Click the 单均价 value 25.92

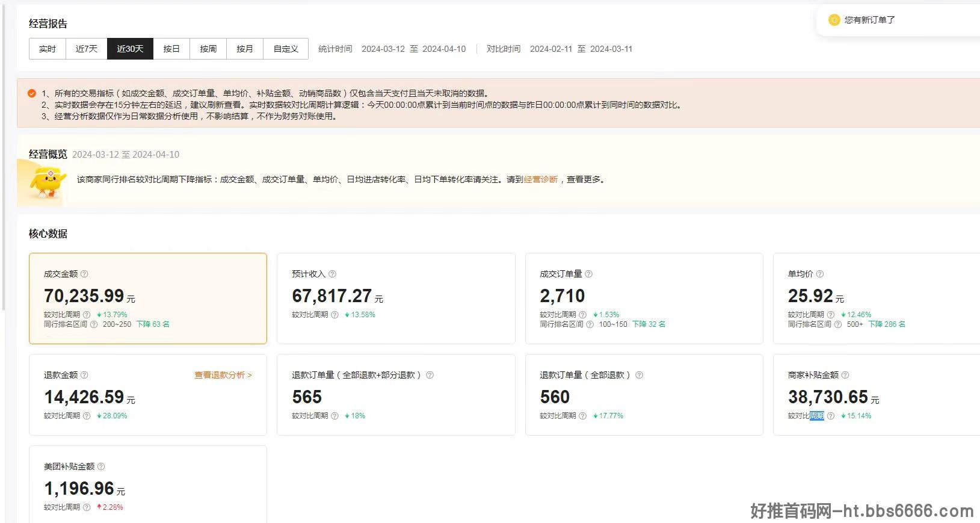pos(811,296)
